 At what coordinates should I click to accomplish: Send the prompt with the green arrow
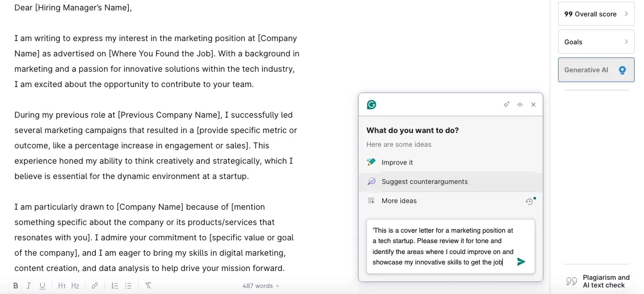[x=521, y=262]
